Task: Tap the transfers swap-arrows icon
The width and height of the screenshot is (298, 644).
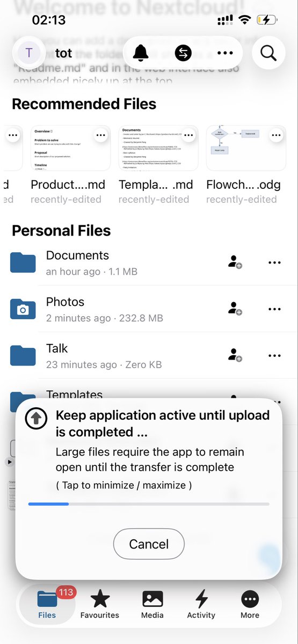Action: coord(183,53)
